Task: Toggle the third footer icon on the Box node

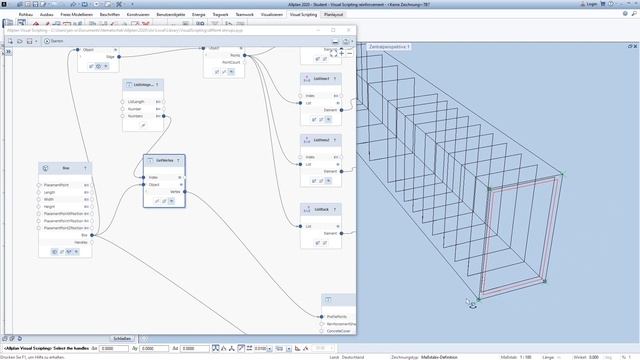Action: tap(69, 252)
